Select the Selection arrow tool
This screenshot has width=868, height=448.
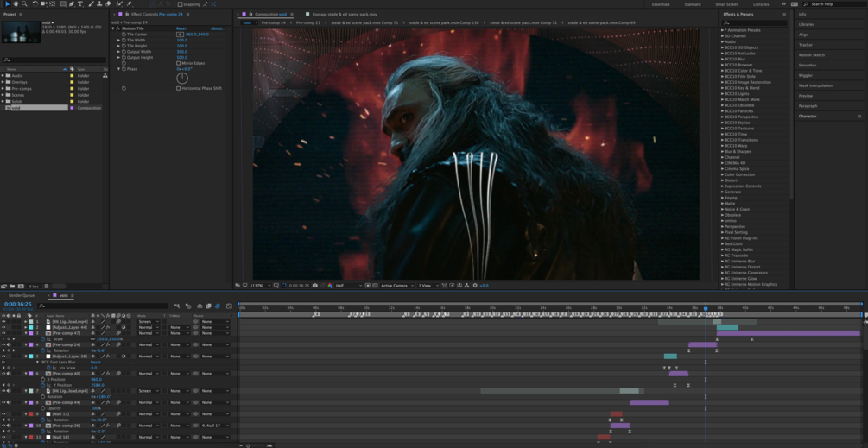click(7, 3)
